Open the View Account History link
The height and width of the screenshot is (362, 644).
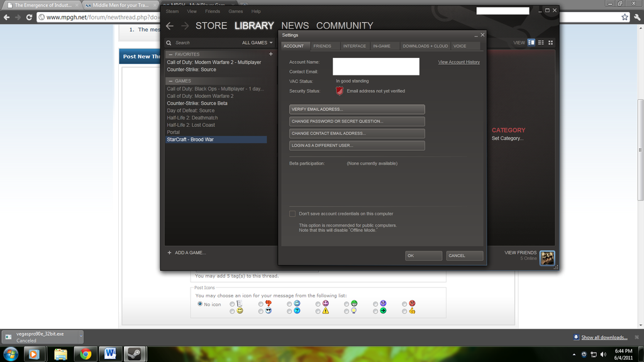[458, 62]
